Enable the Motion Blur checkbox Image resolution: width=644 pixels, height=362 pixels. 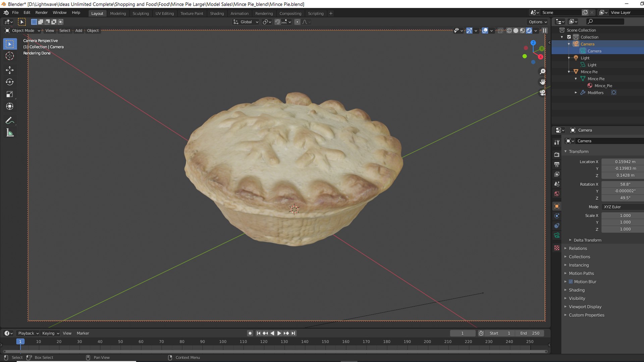click(x=571, y=282)
